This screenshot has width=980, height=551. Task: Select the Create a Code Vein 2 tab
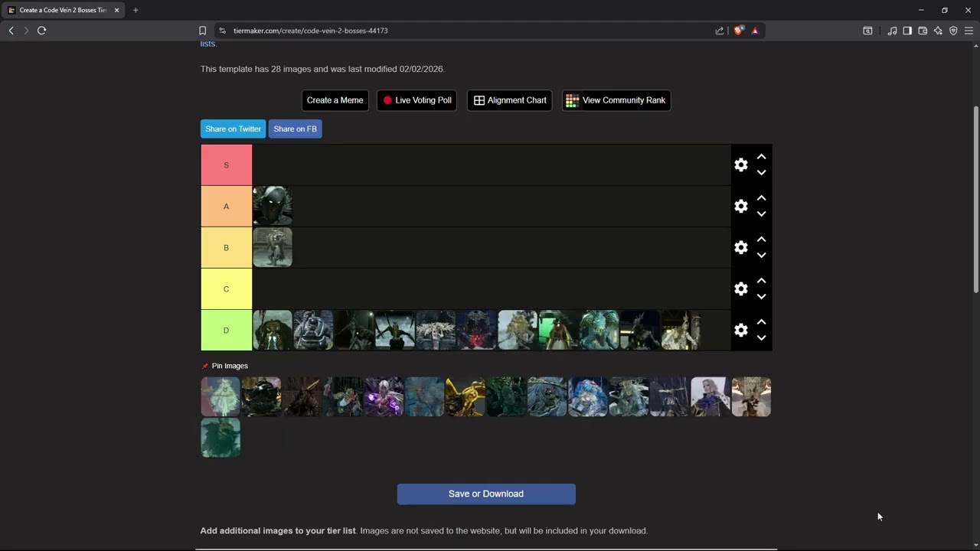63,10
